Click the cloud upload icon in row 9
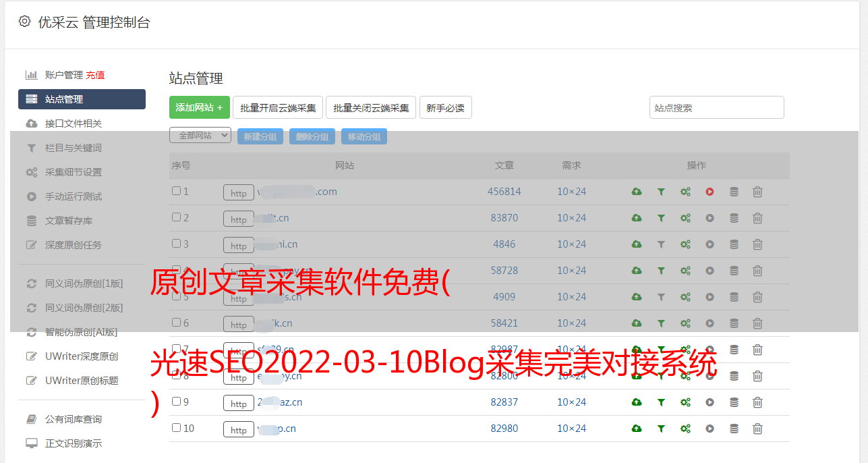Image resolution: width=868 pixels, height=463 pixels. [x=637, y=402]
